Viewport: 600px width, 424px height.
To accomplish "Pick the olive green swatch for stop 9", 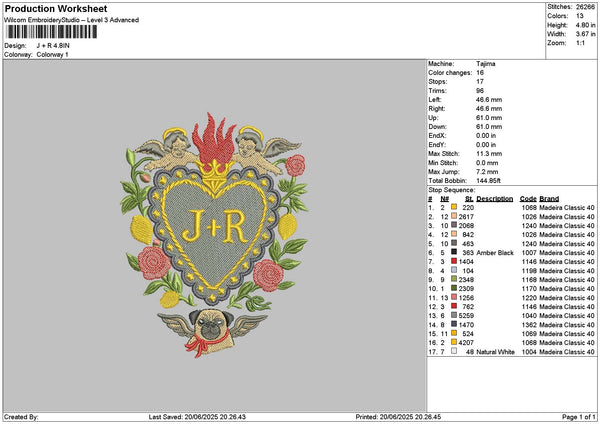I will point(454,279).
